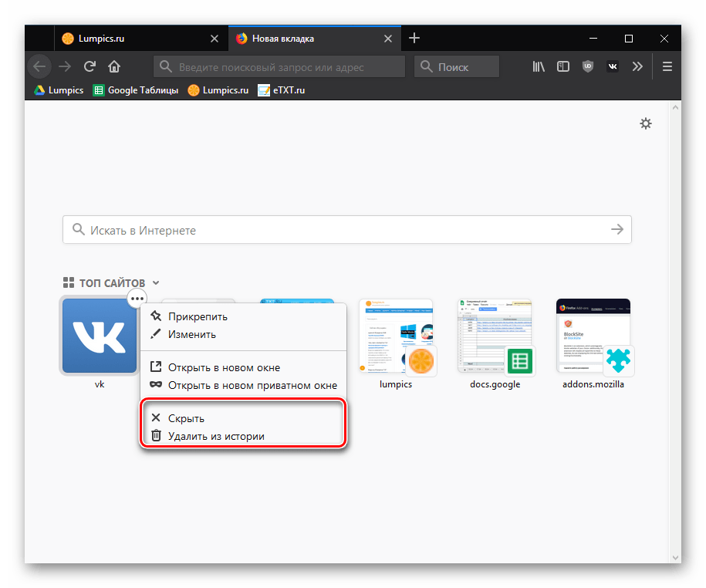Open Firefox hamburger menu
This screenshot has width=706, height=588.
668,66
